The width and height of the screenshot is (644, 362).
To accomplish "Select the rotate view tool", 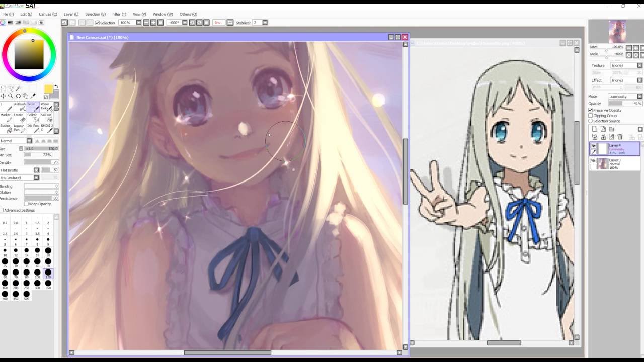I will point(18,96).
